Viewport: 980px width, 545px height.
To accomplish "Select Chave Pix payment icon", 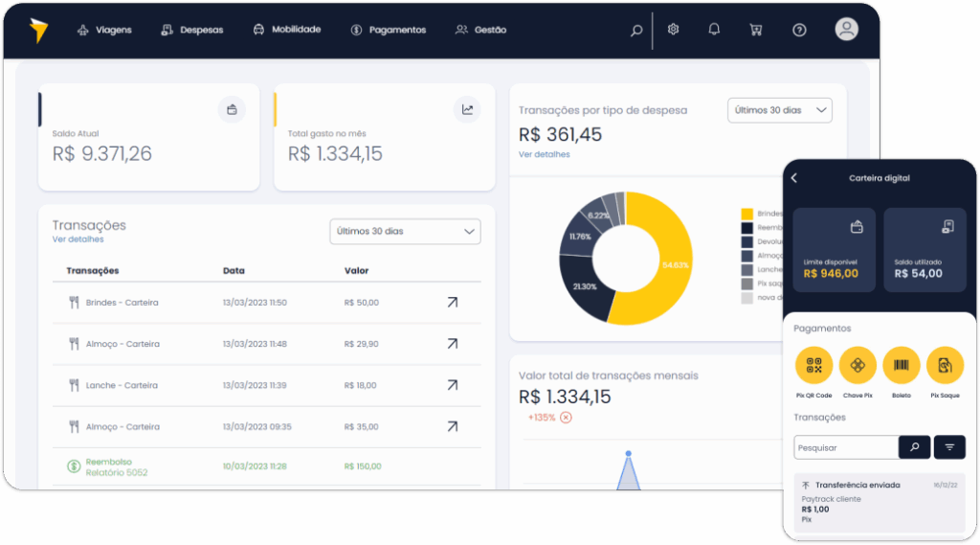I will [857, 366].
